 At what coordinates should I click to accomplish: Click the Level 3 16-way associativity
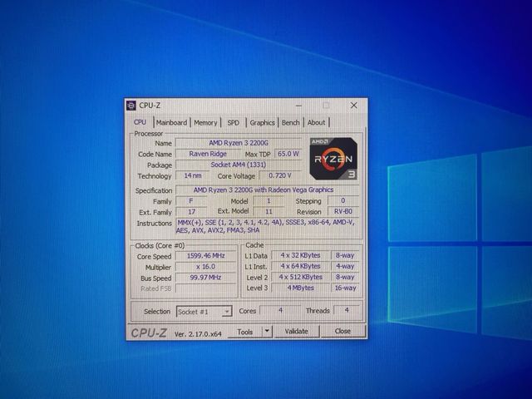point(345,288)
